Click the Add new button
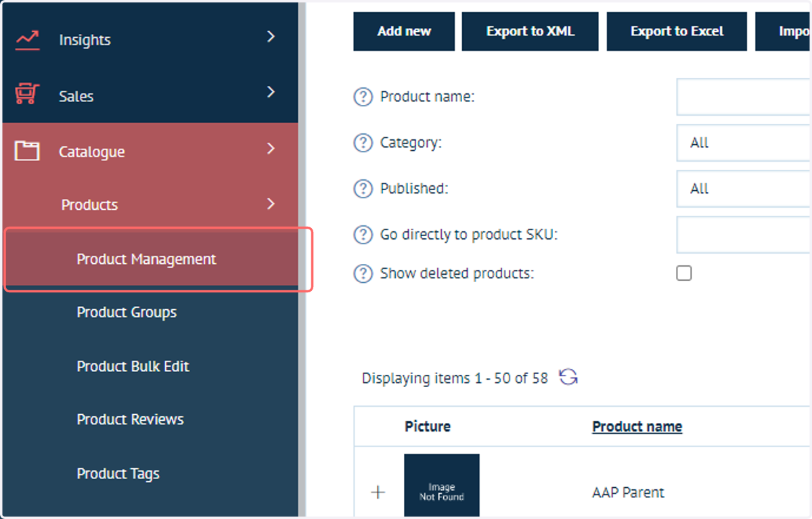This screenshot has height=519, width=812. coord(404,31)
